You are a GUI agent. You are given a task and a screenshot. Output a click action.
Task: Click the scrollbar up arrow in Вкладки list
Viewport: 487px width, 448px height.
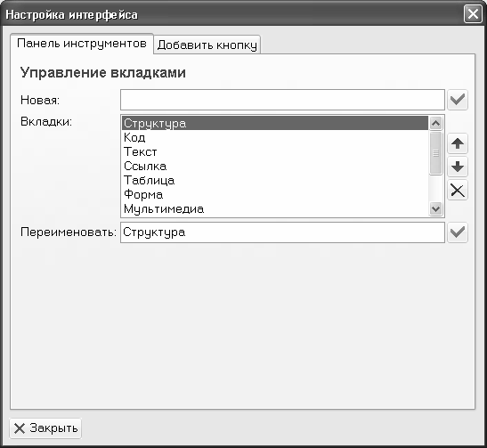point(435,123)
